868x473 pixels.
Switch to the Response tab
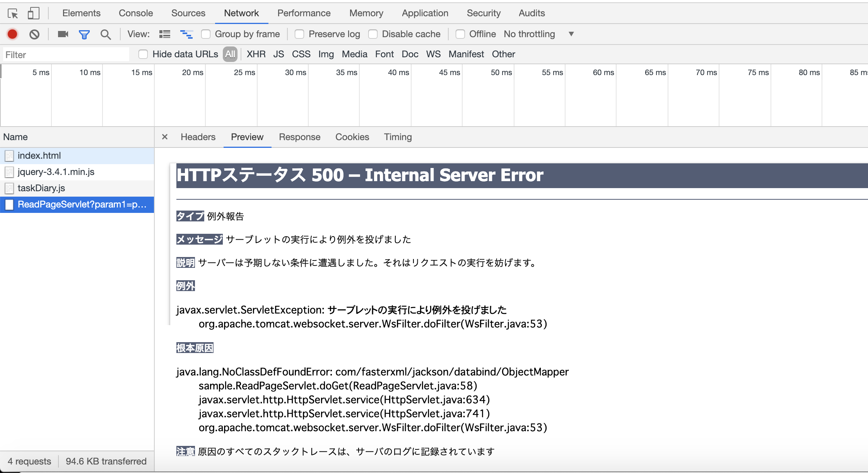(299, 137)
